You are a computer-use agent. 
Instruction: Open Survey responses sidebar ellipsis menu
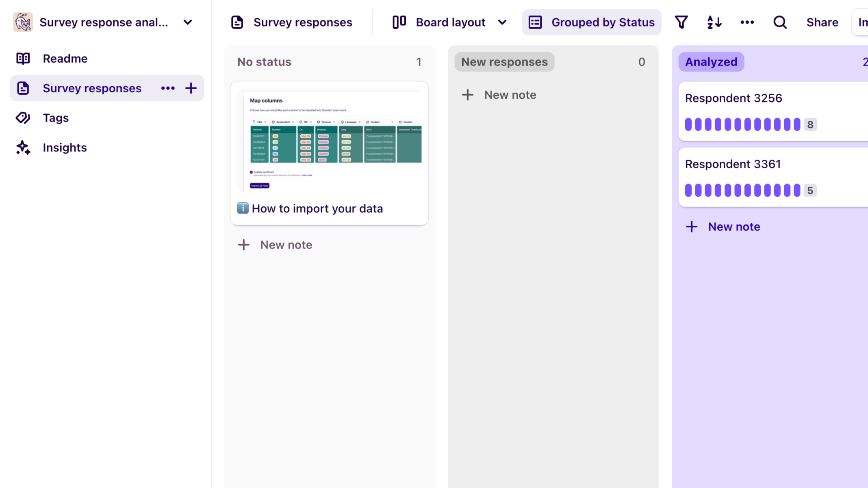tap(168, 88)
